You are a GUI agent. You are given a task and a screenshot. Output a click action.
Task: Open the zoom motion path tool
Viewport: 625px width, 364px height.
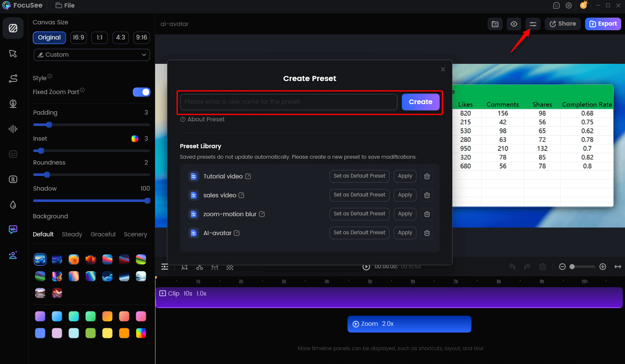click(13, 79)
